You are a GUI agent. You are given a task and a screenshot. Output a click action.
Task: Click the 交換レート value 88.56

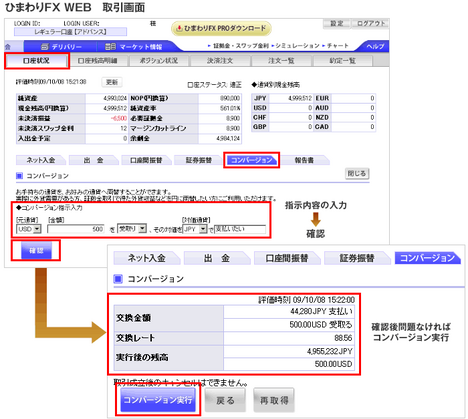coord(343,338)
